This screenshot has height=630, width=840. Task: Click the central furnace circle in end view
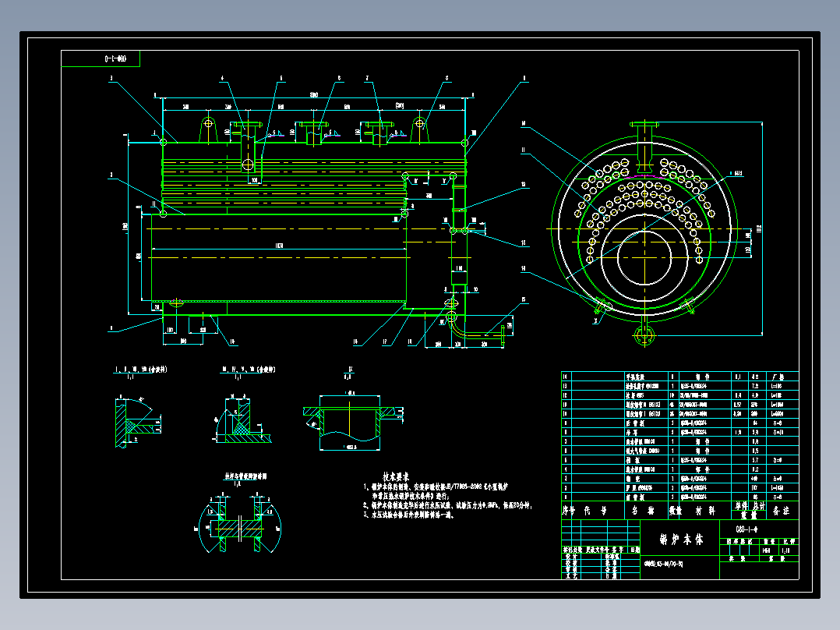point(644,258)
